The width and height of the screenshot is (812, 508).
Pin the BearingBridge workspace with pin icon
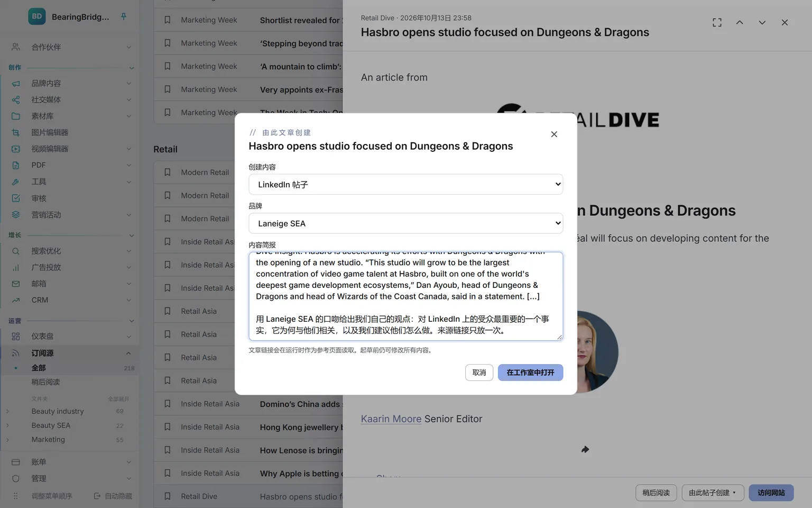pos(124,17)
